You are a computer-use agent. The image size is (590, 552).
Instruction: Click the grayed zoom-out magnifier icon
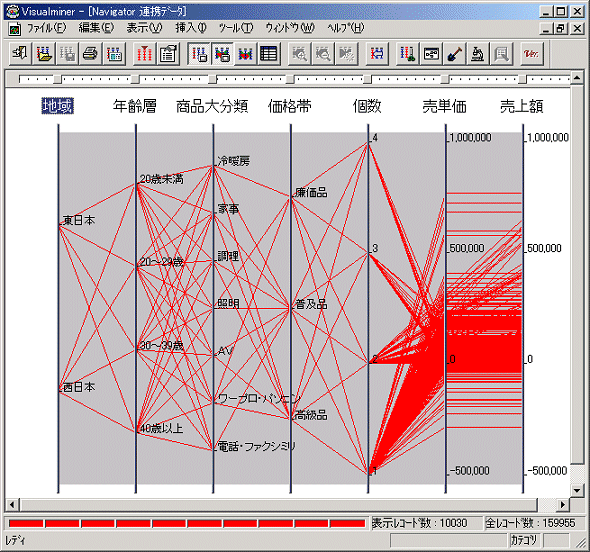[323, 54]
